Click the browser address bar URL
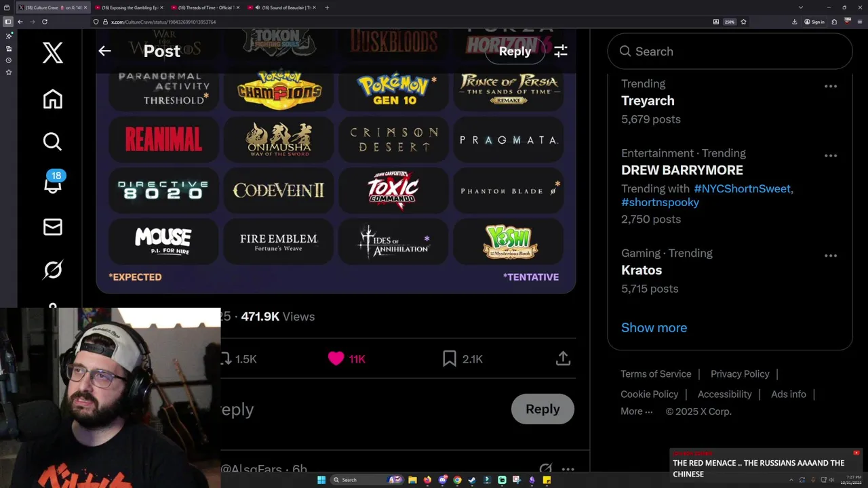The height and width of the screenshot is (488, 868). coord(163,22)
